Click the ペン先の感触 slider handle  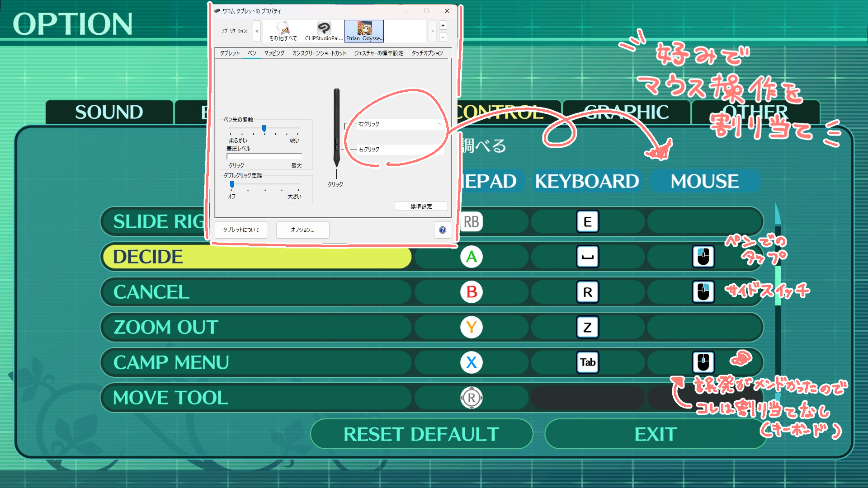264,129
